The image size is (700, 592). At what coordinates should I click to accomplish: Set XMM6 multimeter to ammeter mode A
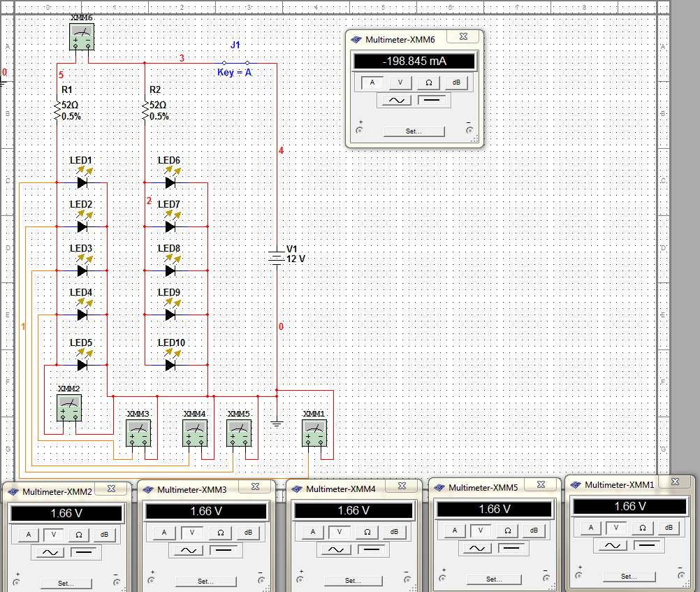tap(372, 82)
